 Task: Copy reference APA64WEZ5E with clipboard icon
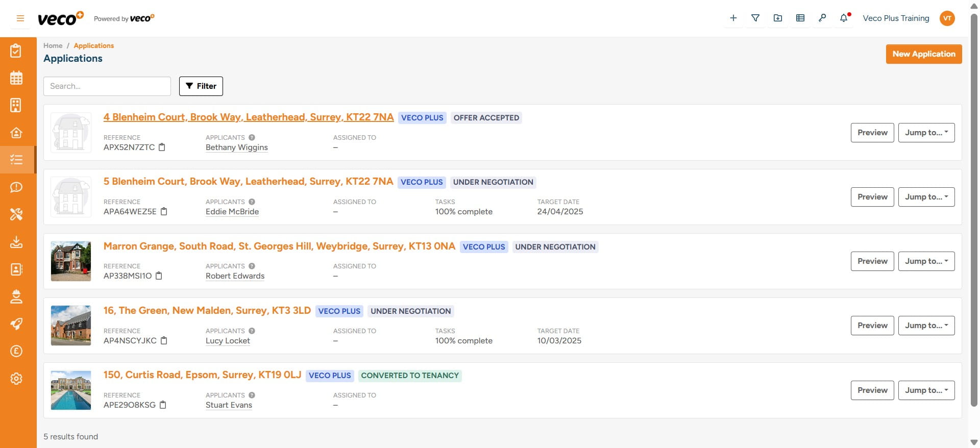(164, 212)
